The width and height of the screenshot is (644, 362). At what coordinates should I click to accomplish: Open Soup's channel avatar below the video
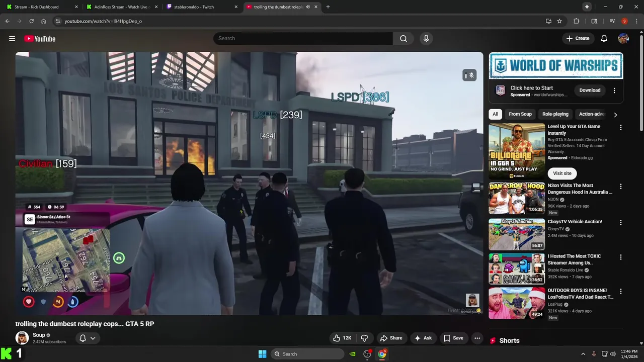coord(22,338)
